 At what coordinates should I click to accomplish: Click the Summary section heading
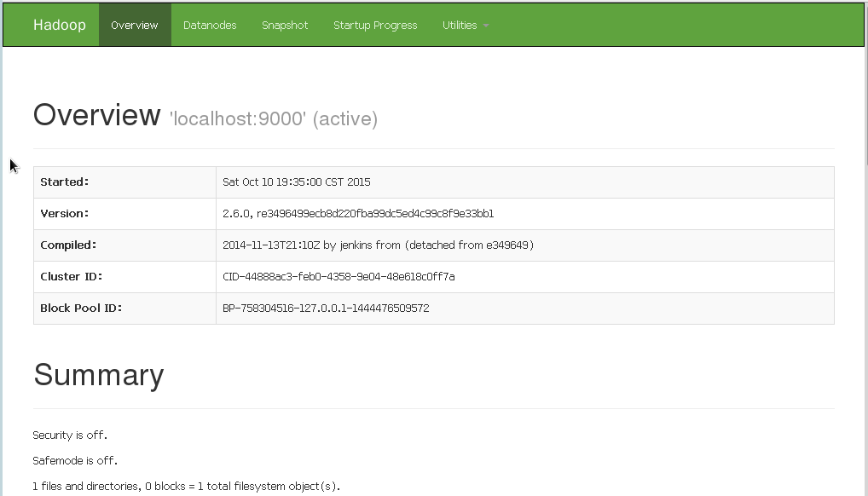[x=99, y=375]
